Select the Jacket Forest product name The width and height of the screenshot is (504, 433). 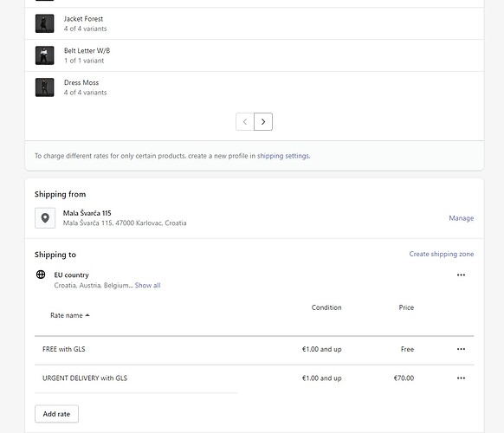[84, 19]
